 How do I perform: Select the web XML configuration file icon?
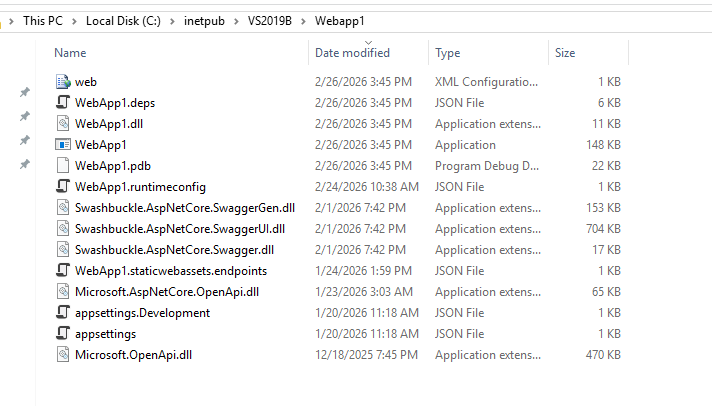pyautogui.click(x=63, y=82)
